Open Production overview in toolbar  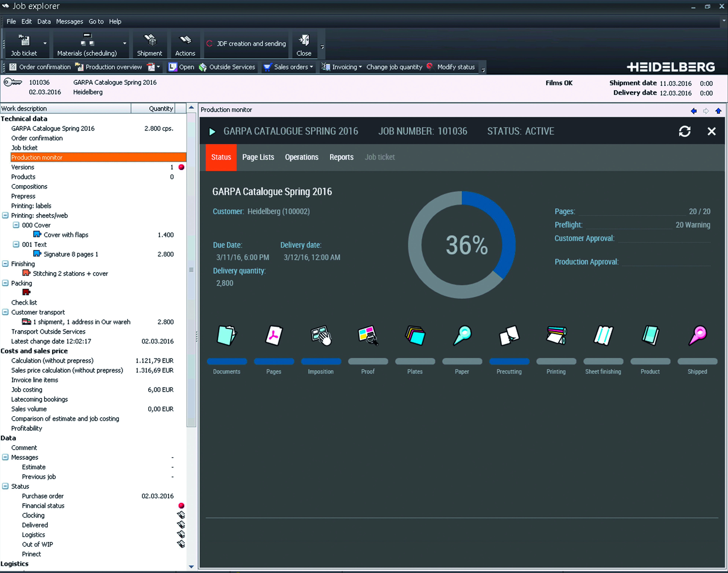point(109,67)
